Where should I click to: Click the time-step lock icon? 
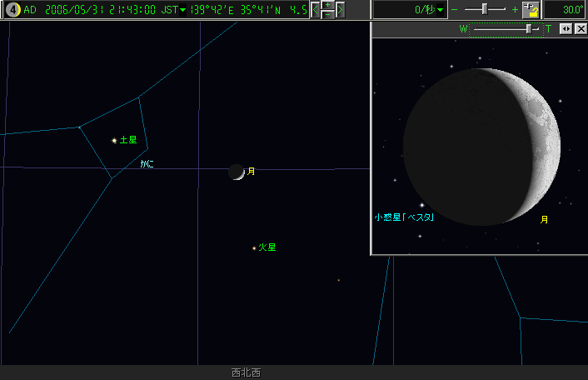pos(531,10)
